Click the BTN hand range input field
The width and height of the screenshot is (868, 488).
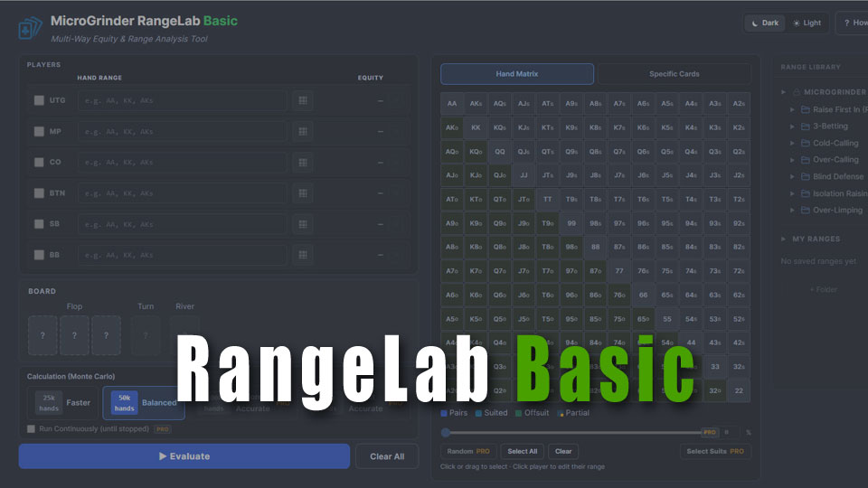[x=183, y=193]
